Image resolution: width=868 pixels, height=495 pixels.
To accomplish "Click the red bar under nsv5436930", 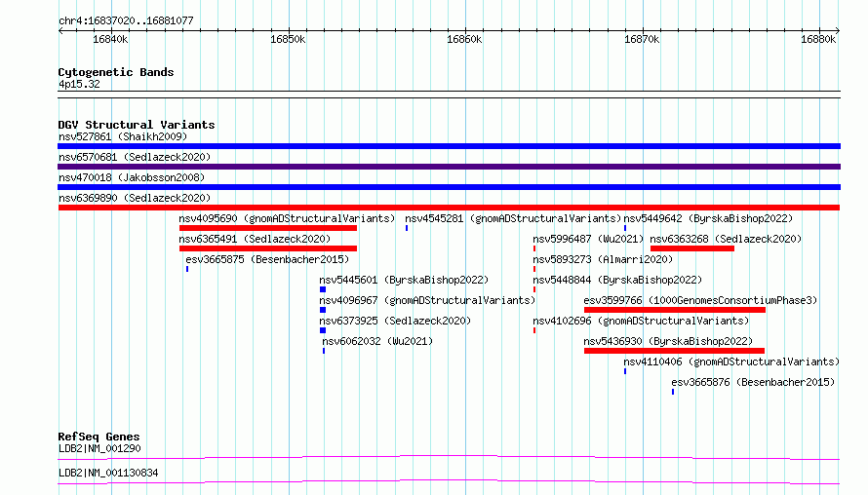I will pos(674,351).
